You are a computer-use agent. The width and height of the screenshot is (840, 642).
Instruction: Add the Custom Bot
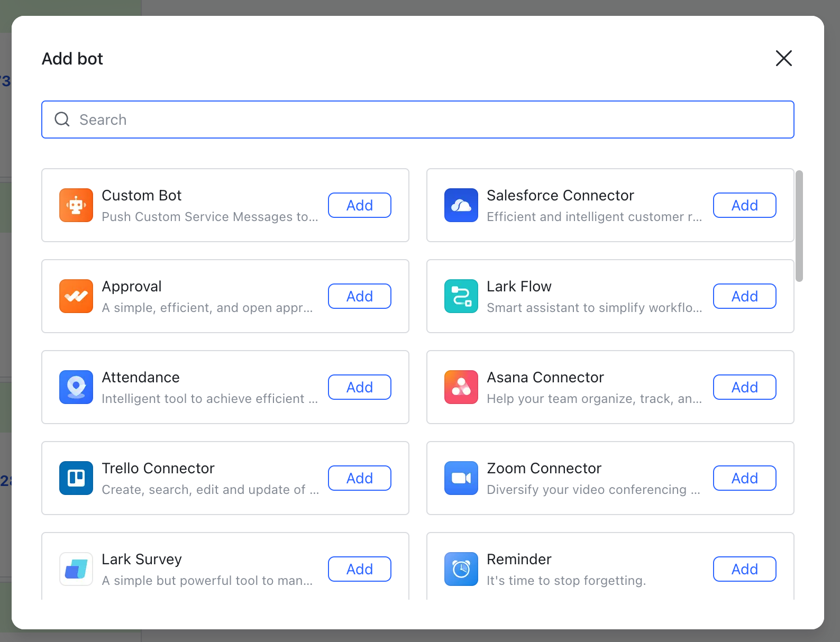360,205
